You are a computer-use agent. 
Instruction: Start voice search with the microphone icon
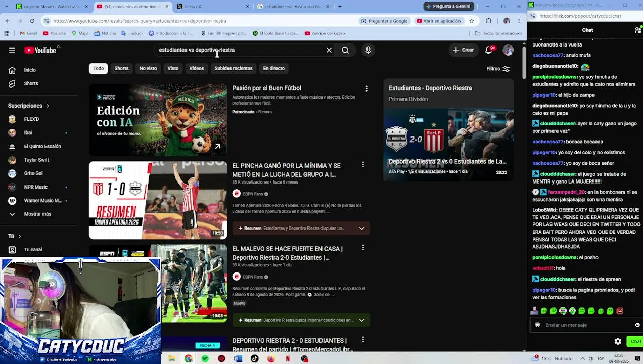368,50
